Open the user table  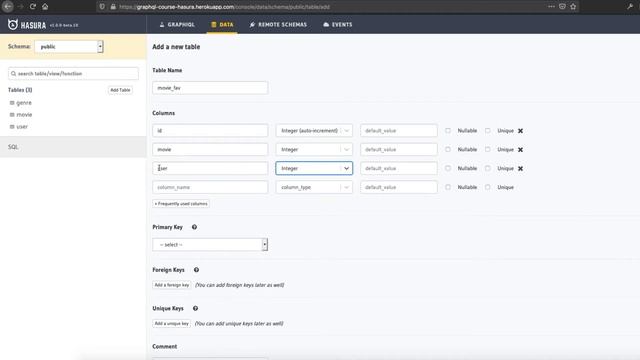click(22, 127)
